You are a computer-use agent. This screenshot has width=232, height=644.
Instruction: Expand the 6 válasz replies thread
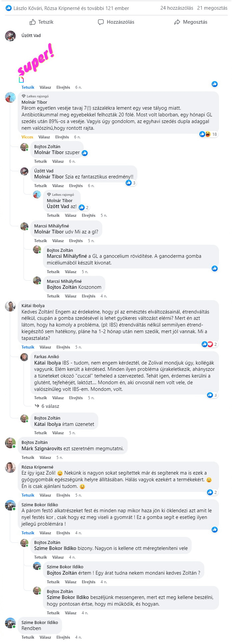coord(50,406)
